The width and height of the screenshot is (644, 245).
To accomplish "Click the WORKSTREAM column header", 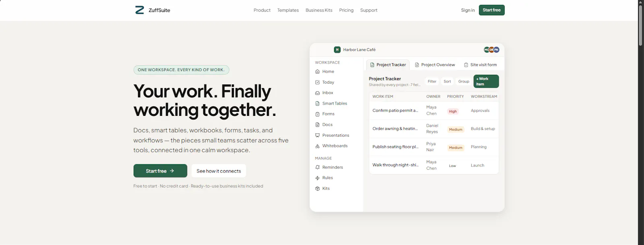I will click(484, 97).
